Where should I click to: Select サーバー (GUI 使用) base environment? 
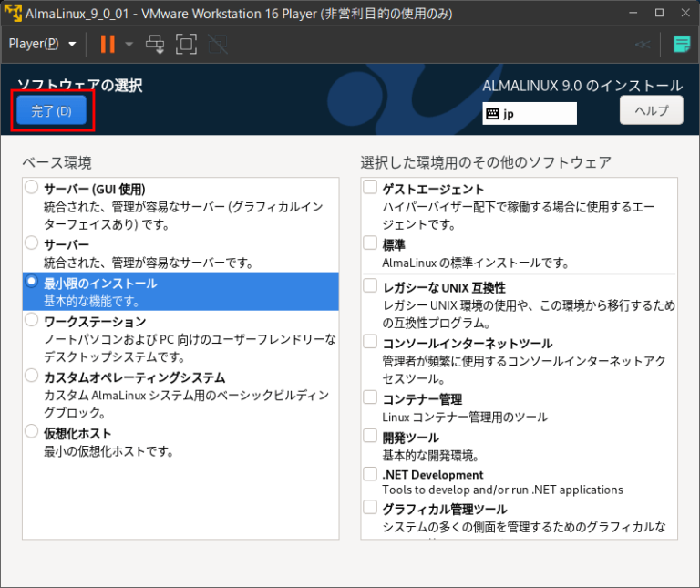coord(32,188)
